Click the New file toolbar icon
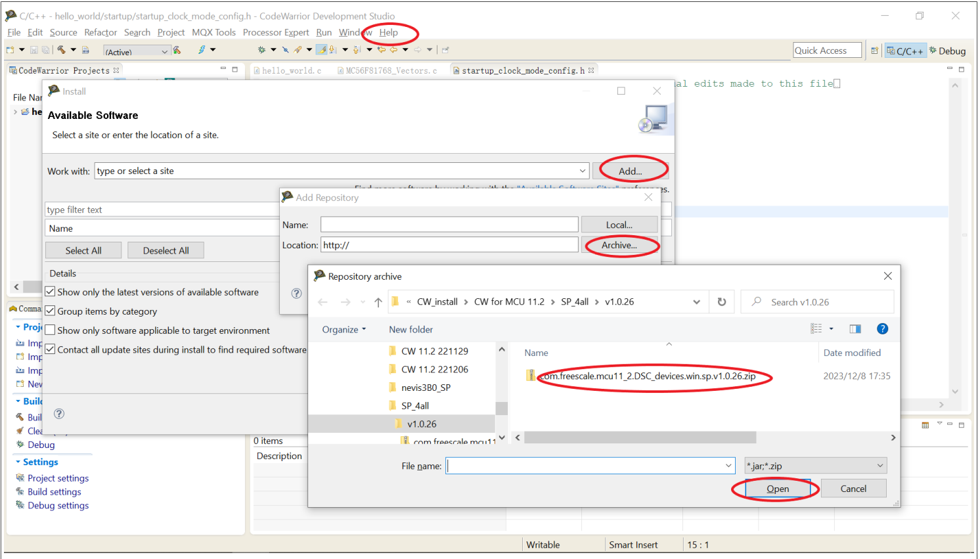Viewport: 980px width, 559px height. coord(11,50)
